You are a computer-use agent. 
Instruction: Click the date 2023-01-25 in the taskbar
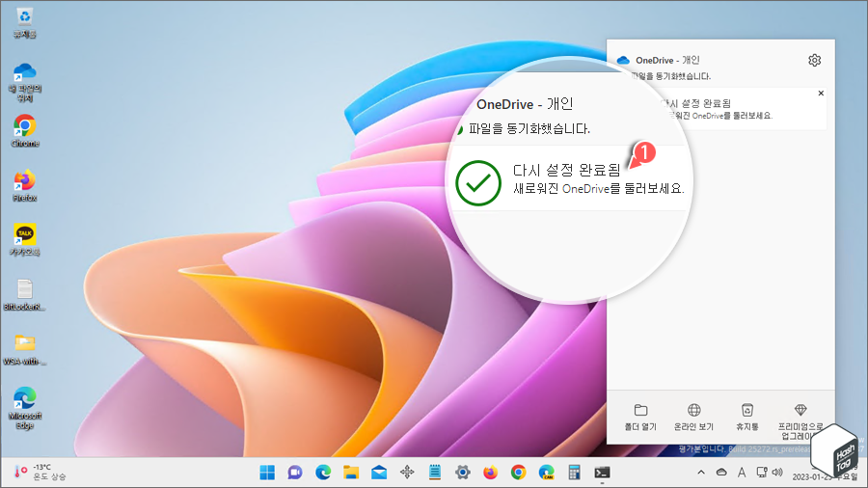click(x=813, y=477)
